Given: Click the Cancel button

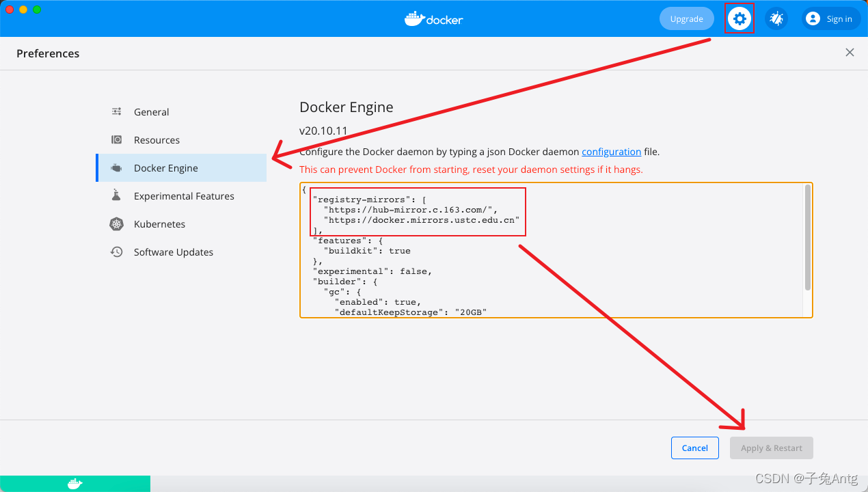Looking at the screenshot, I should tap(694, 448).
